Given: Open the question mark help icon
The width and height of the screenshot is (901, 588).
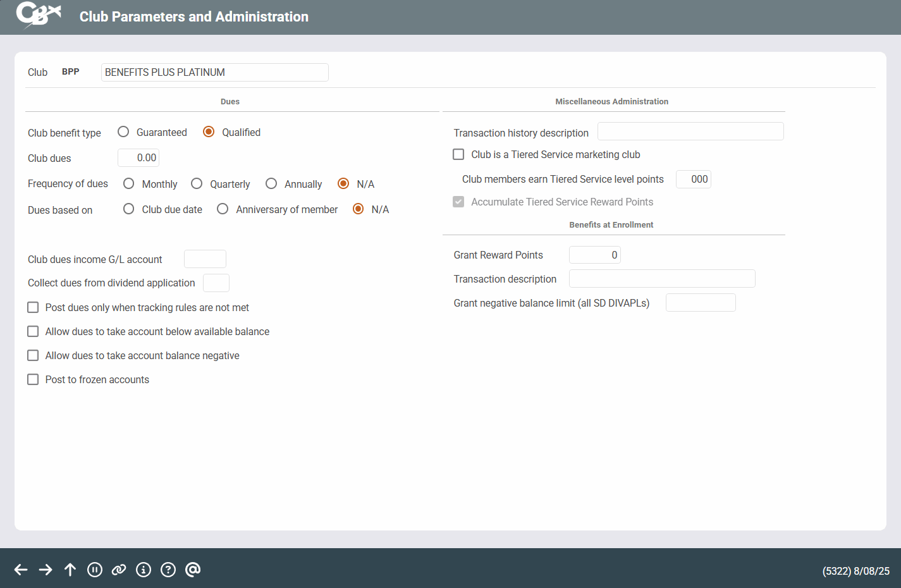Looking at the screenshot, I should (x=168, y=570).
